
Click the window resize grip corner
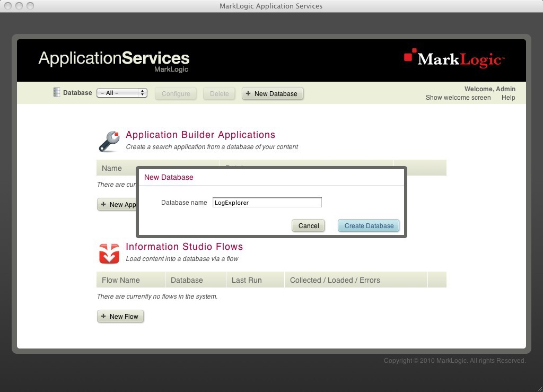pos(539,388)
